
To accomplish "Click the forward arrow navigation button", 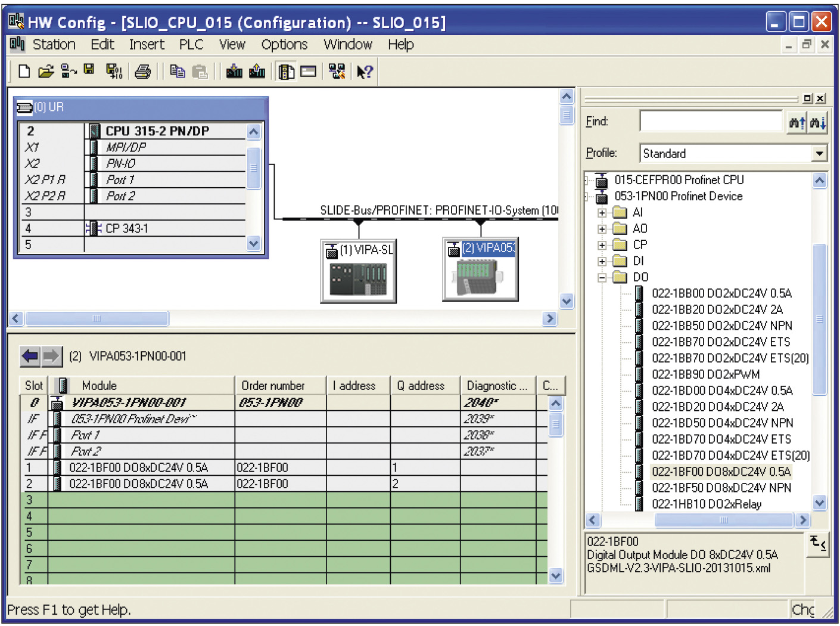I will point(52,357).
